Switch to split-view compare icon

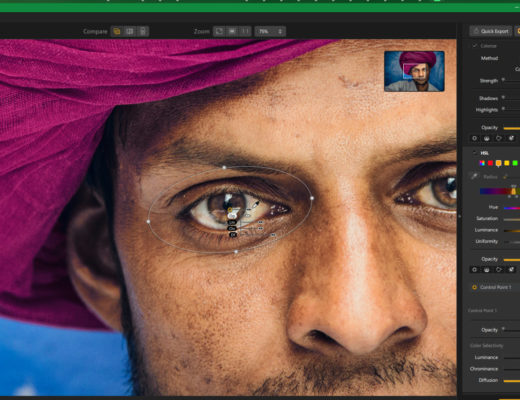[130, 31]
